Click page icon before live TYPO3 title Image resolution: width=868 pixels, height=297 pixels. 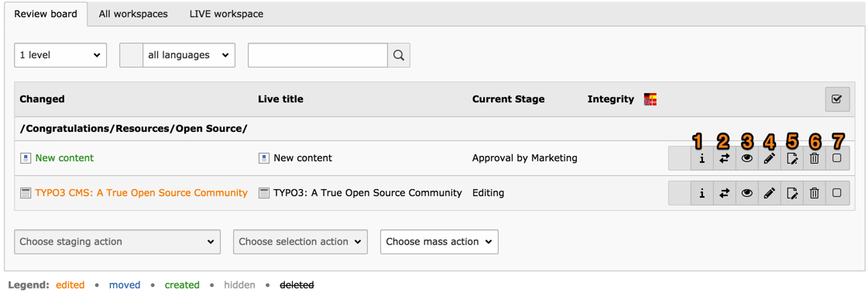point(263,193)
